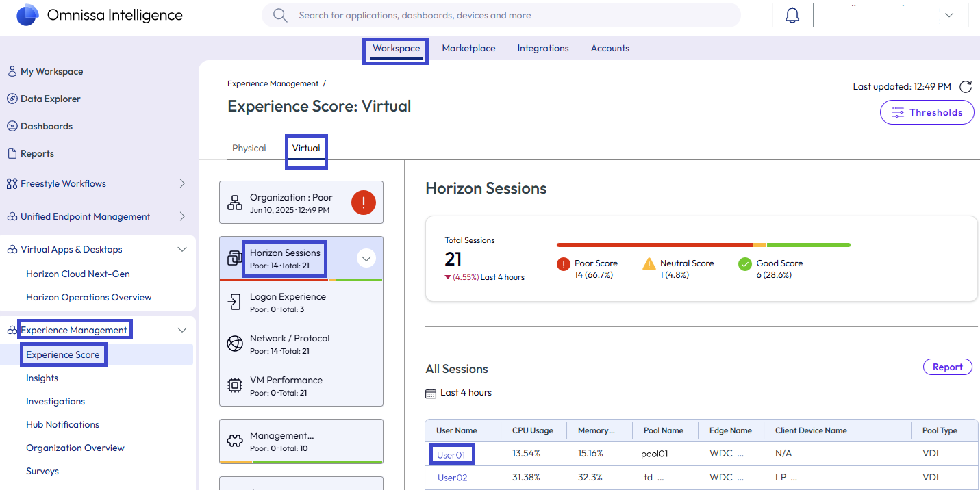Click the Management puzzle piece icon
This screenshot has width=980, height=490.
pos(235,440)
